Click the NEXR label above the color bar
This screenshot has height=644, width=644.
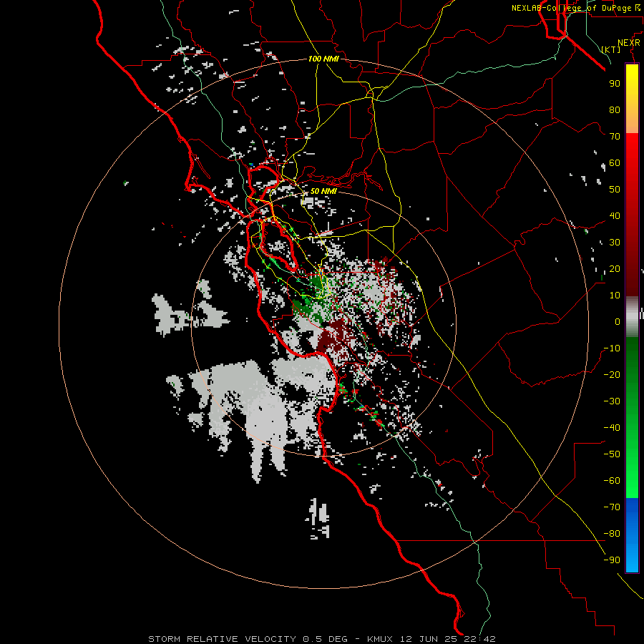(629, 43)
